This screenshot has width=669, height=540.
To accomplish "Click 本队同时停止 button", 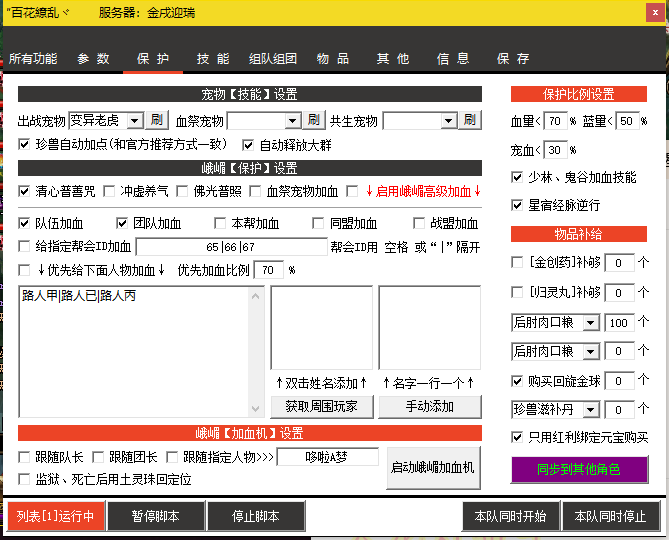I will coord(611,516).
